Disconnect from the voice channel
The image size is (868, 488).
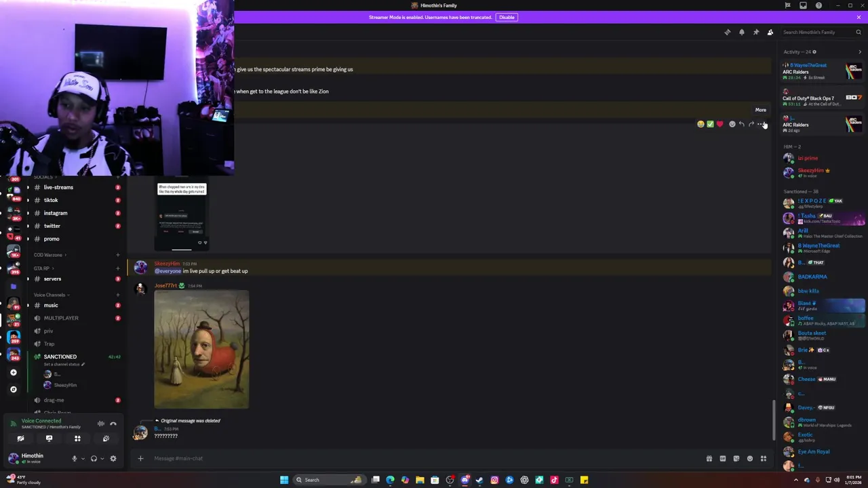pos(113,424)
